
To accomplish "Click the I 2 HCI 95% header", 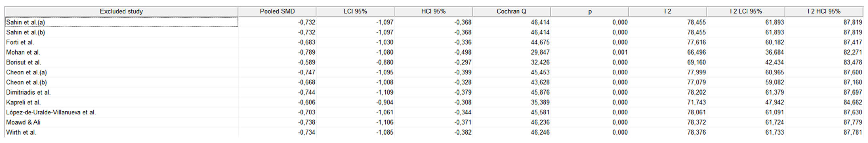I will [824, 11].
